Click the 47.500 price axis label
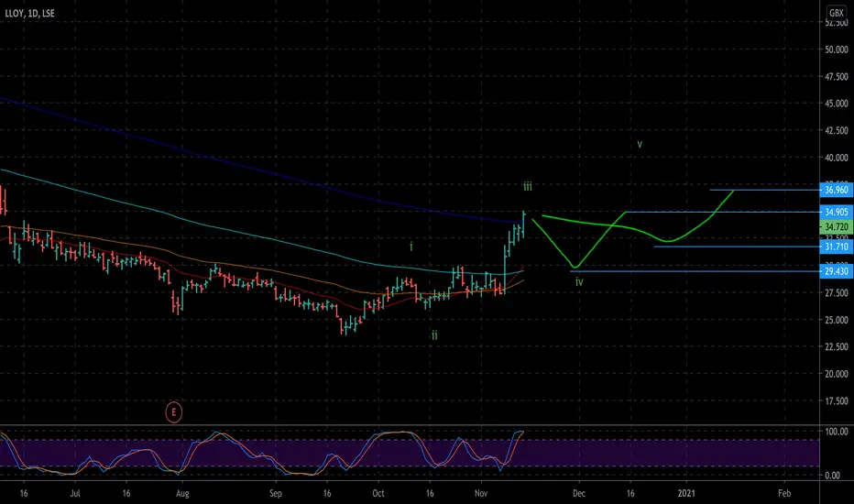 [x=837, y=77]
